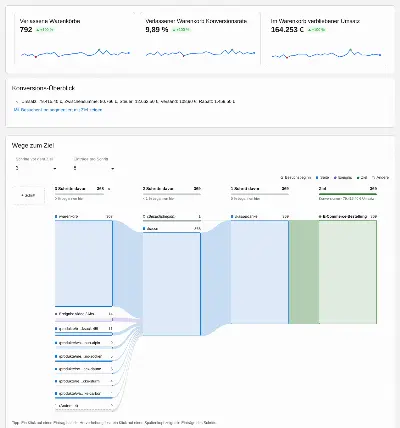This screenshot has width=400, height=428.
Task: Select the 2 Schritte davor column header
Action: pos(172,189)
